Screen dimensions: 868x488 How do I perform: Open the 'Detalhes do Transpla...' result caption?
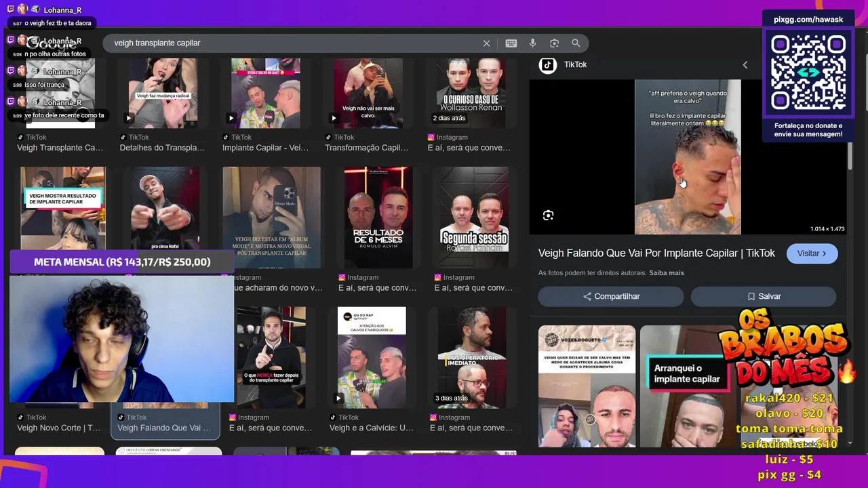point(162,148)
